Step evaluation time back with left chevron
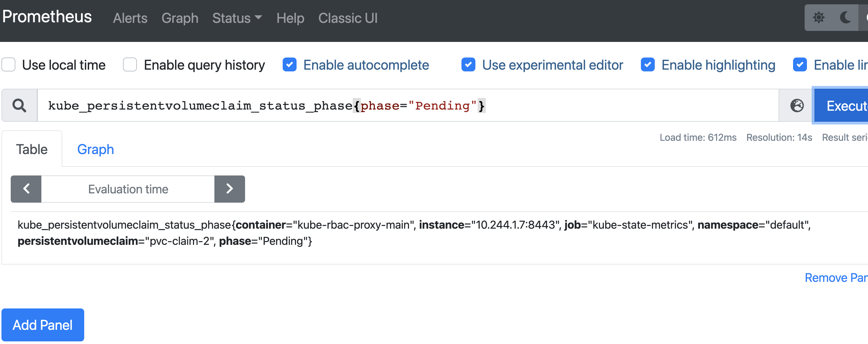The width and height of the screenshot is (868, 344). 26,189
